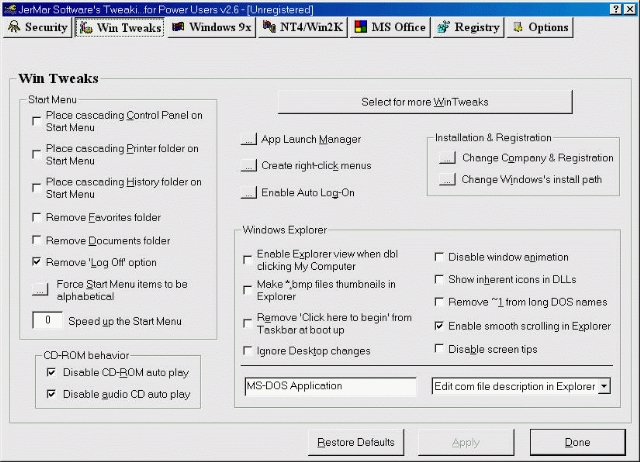Switch to the Options tab
Screen dimensions: 640x462
tap(540, 27)
